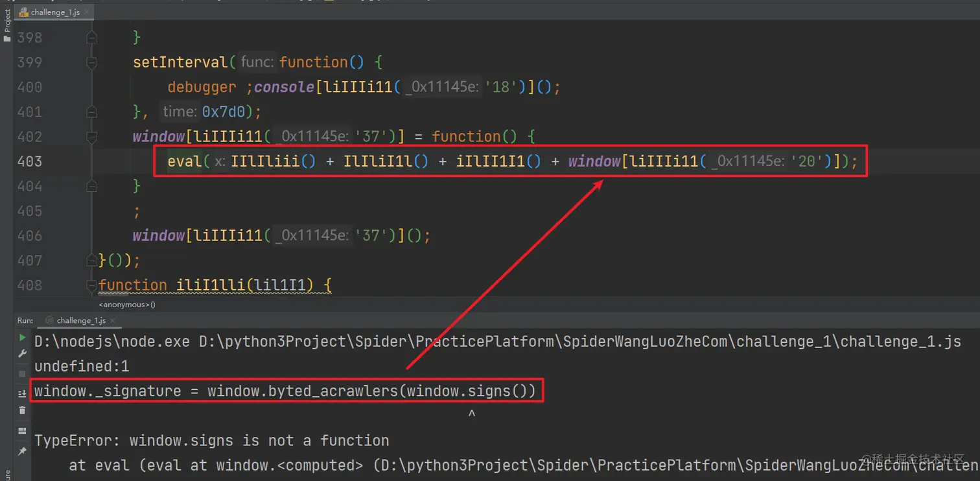Click 'IlIliI1l()' call on line 403
Screen dimensions: 980x481
click(386, 161)
